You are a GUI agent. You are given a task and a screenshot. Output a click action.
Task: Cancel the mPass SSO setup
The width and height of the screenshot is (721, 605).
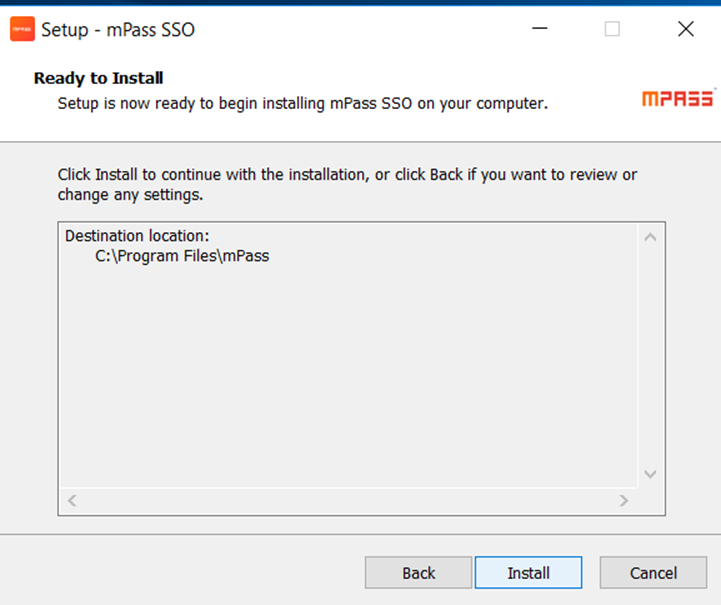pyautogui.click(x=653, y=572)
